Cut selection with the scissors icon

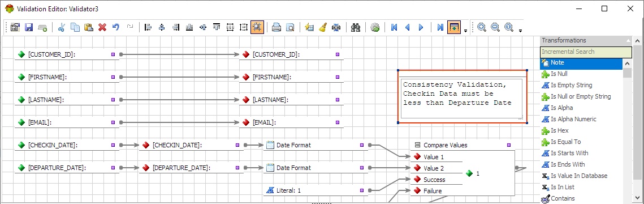pos(62,28)
